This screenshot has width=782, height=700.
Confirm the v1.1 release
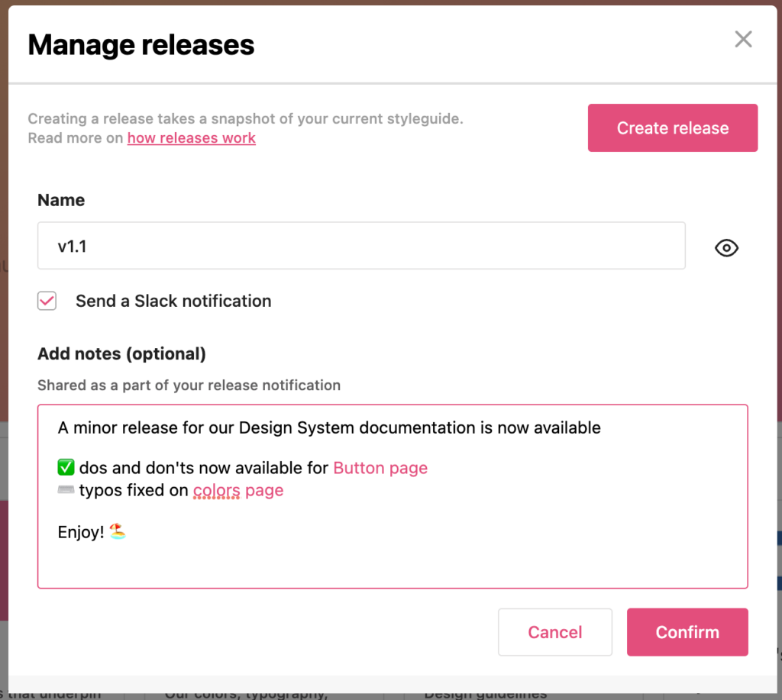[687, 632]
